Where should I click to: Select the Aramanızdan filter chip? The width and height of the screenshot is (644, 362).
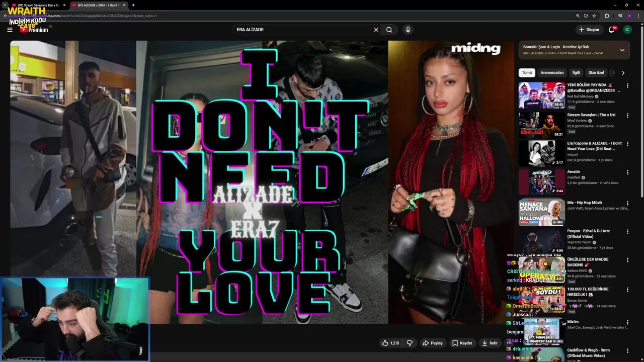[552, 72]
